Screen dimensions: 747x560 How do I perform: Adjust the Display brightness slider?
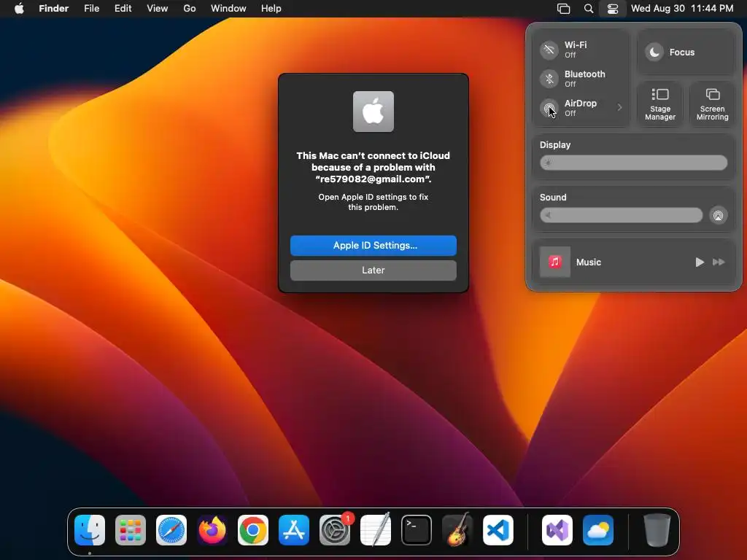634,163
